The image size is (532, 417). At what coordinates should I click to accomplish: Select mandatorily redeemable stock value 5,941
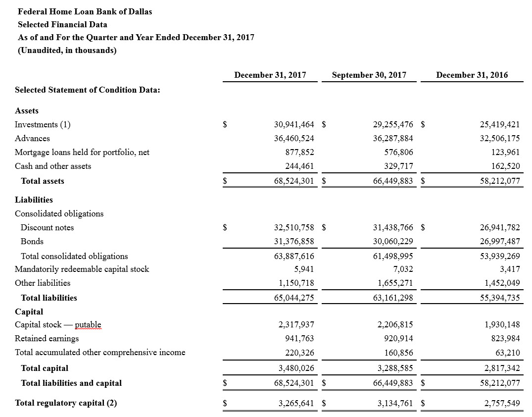tap(304, 269)
